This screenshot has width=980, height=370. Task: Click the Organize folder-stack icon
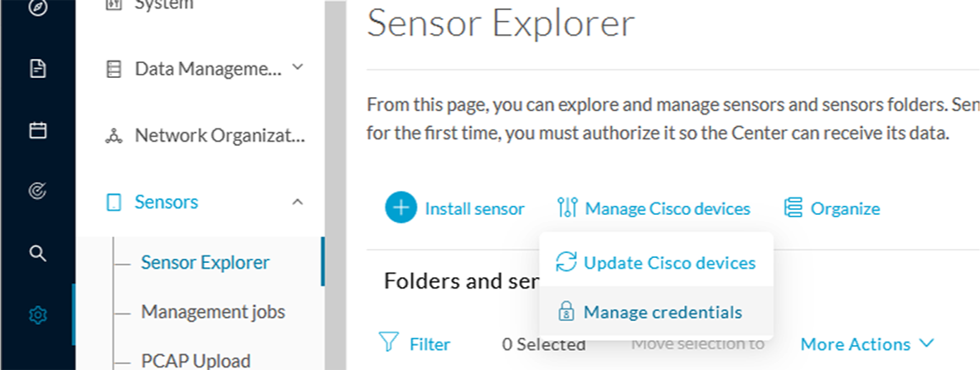click(x=793, y=208)
